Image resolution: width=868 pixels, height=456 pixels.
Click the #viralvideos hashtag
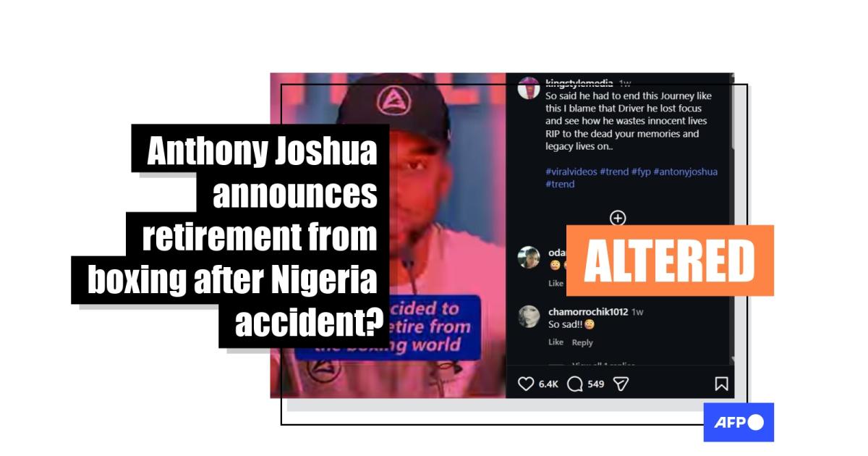pos(571,172)
